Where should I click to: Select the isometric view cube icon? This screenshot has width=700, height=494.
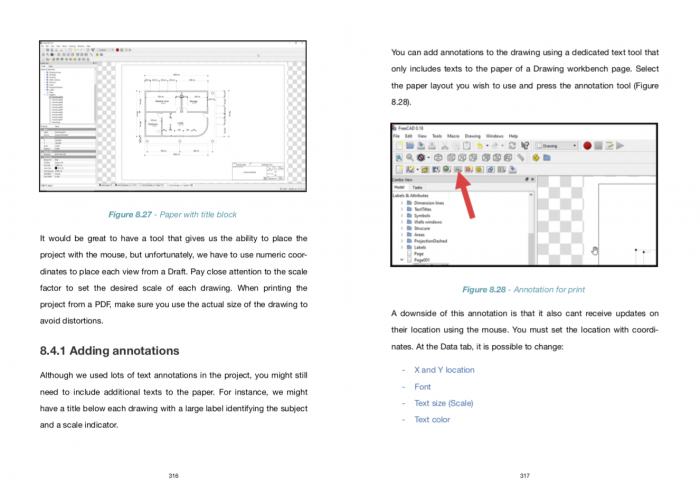438,158
